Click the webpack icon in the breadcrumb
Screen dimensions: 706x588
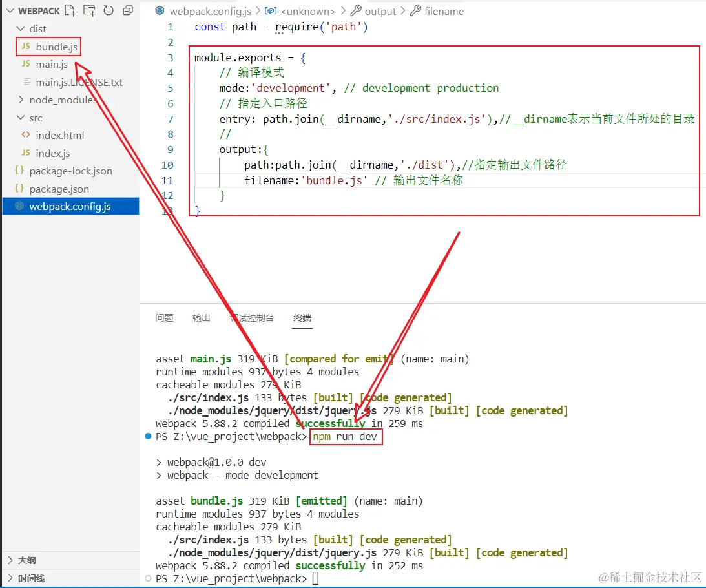[x=160, y=11]
